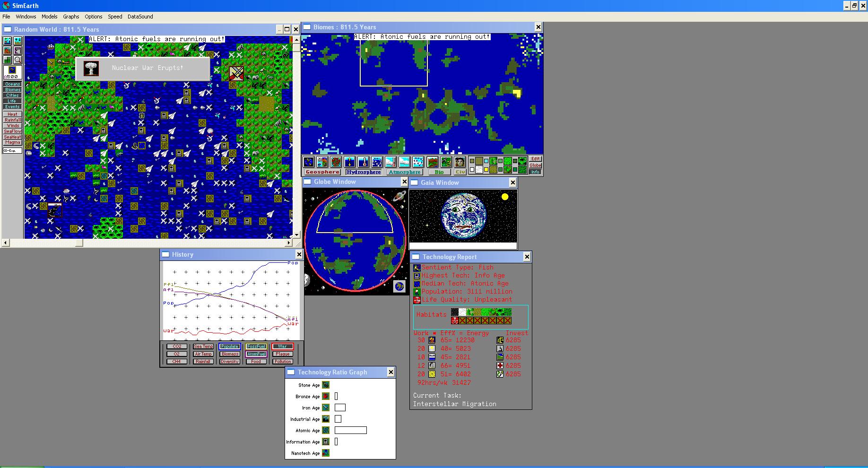
Task: Show the biomes map icon
Action: [x=433, y=162]
